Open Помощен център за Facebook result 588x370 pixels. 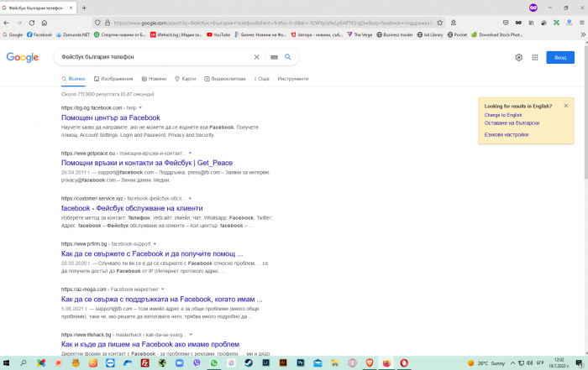point(111,117)
